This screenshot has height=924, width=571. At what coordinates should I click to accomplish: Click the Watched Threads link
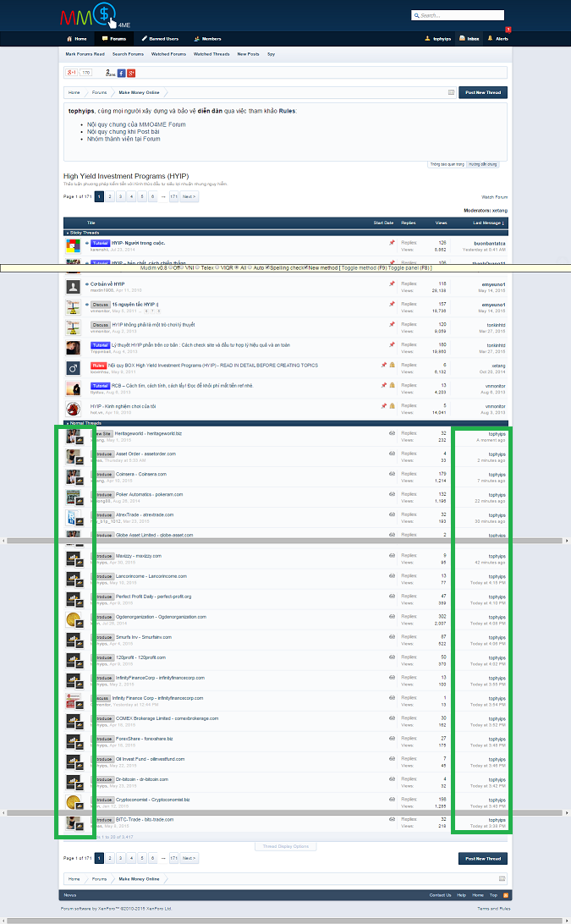tap(211, 53)
